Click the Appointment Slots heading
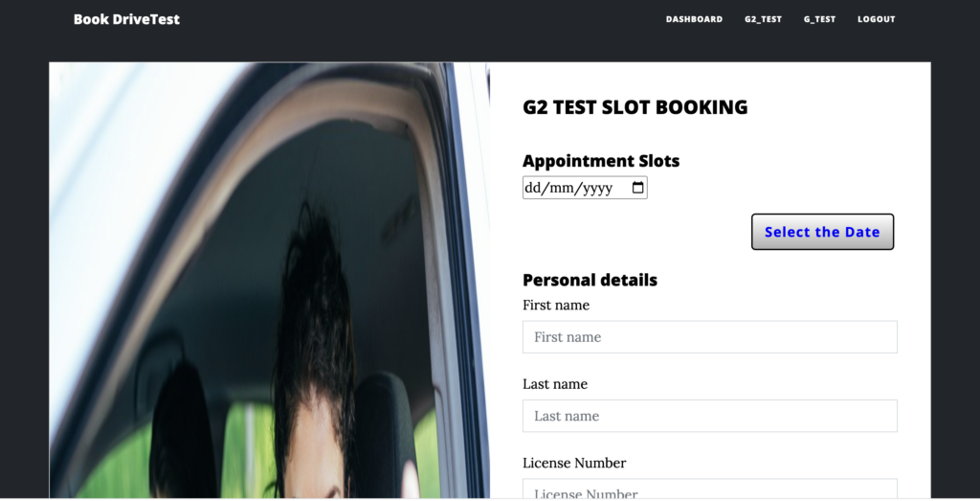980x501 pixels. tap(601, 161)
